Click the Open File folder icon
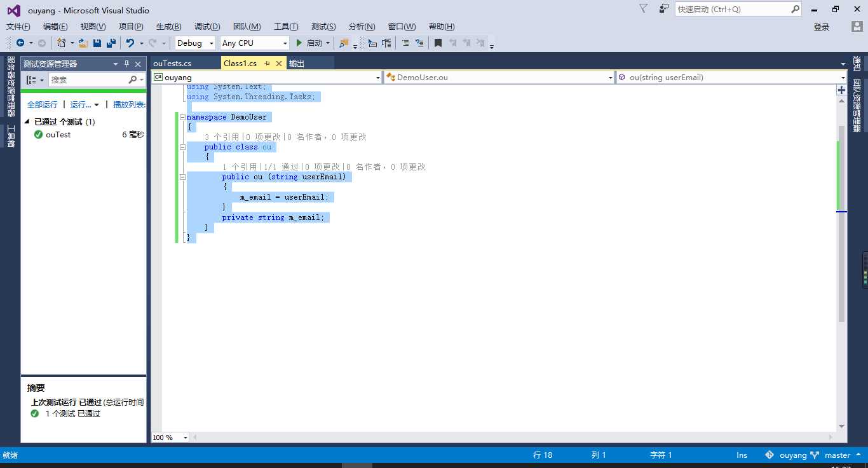The width and height of the screenshot is (868, 468). [83, 43]
